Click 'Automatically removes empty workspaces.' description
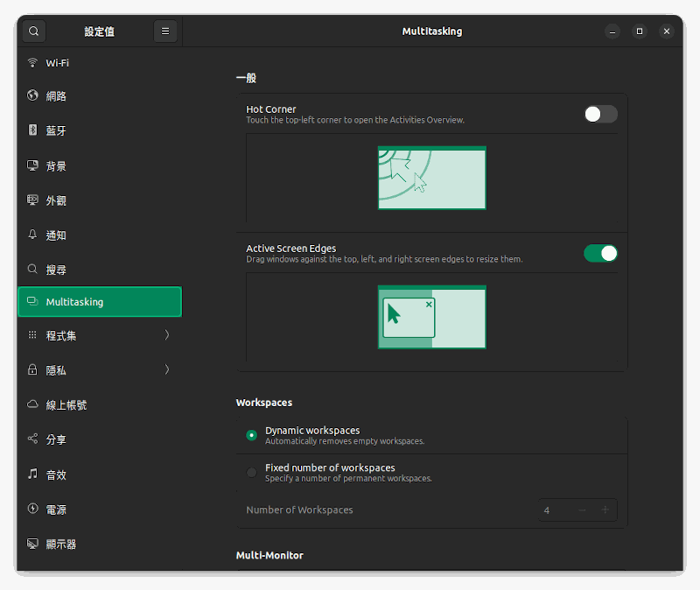This screenshot has width=700, height=590. 345,441
